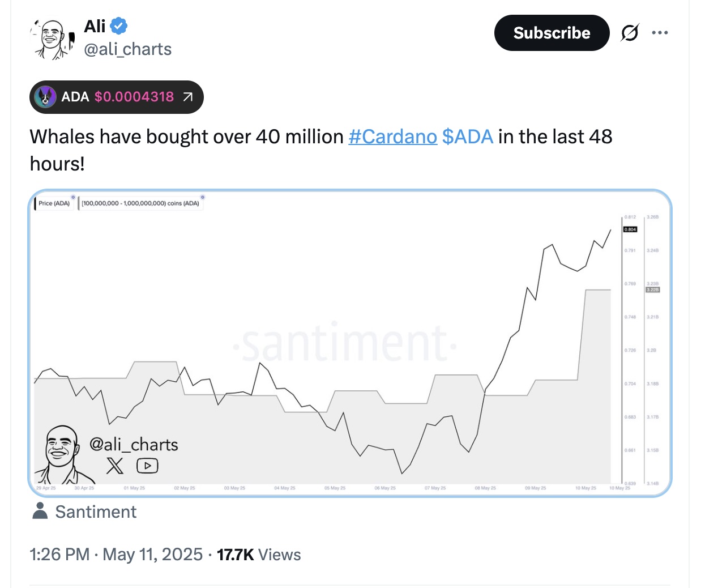718x588 pixels.
Task: Enlarge the Santiment chart image
Action: [350, 343]
